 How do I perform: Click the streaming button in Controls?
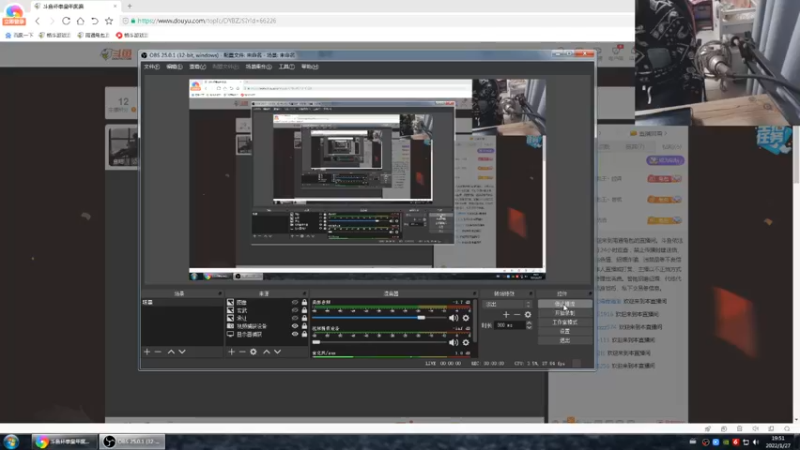pyautogui.click(x=565, y=304)
